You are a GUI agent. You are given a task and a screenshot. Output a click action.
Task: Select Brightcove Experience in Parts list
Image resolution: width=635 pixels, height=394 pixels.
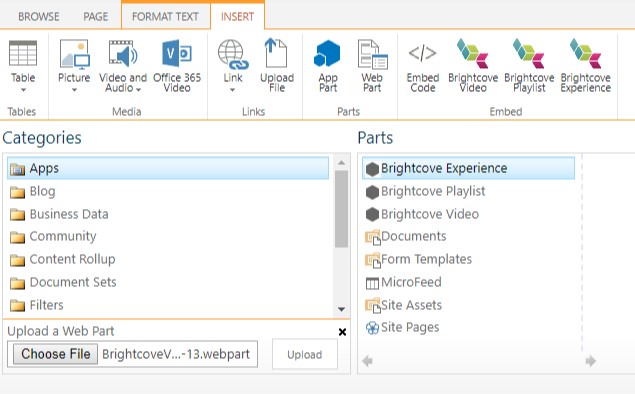468,168
